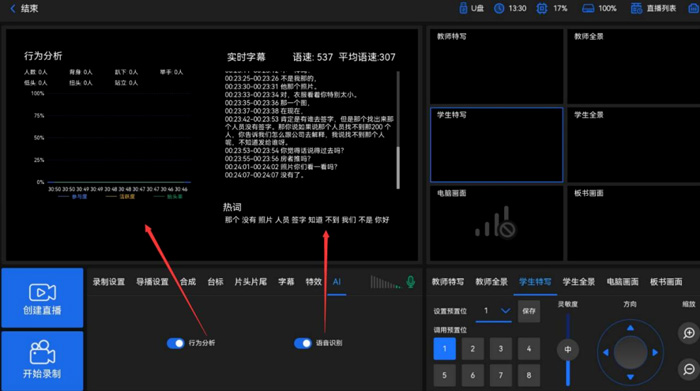700x391 pixels.
Task: Click the right arrow on direction pad
Action: [655, 352]
